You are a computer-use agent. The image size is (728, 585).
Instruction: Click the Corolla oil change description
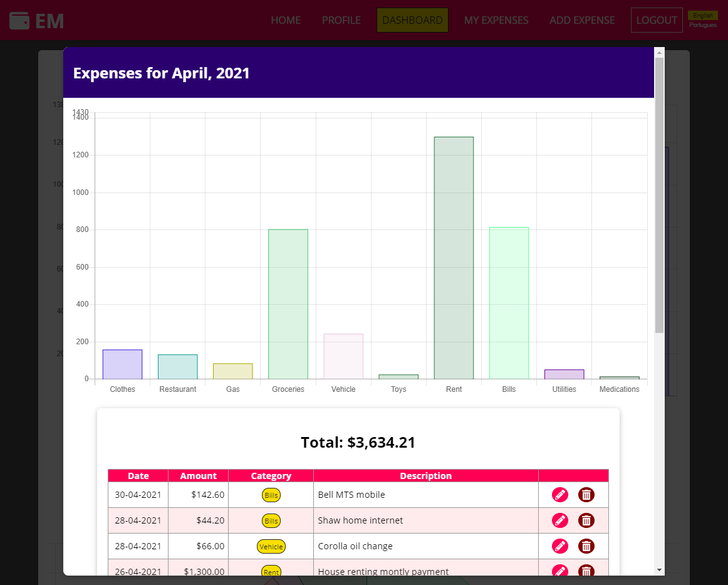click(x=355, y=546)
